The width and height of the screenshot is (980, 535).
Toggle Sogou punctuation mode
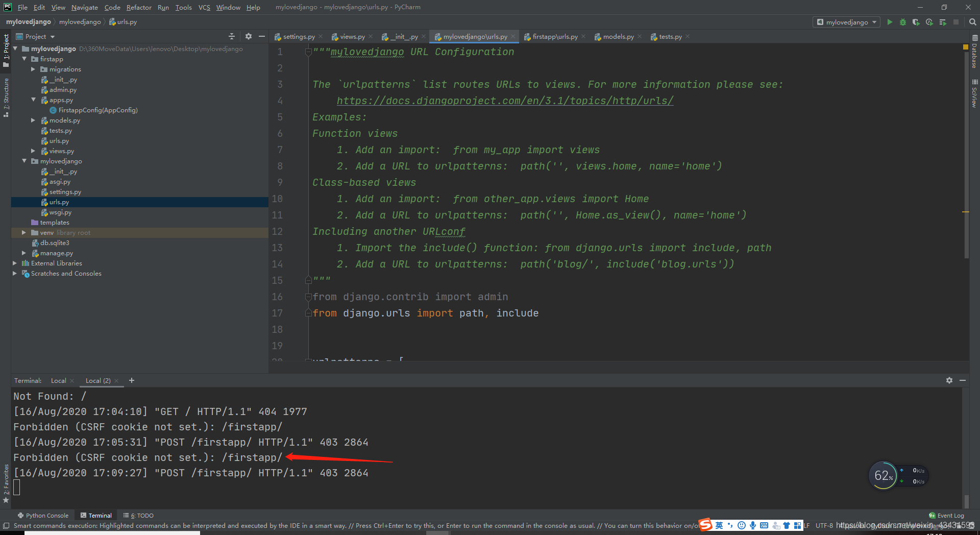click(x=730, y=525)
